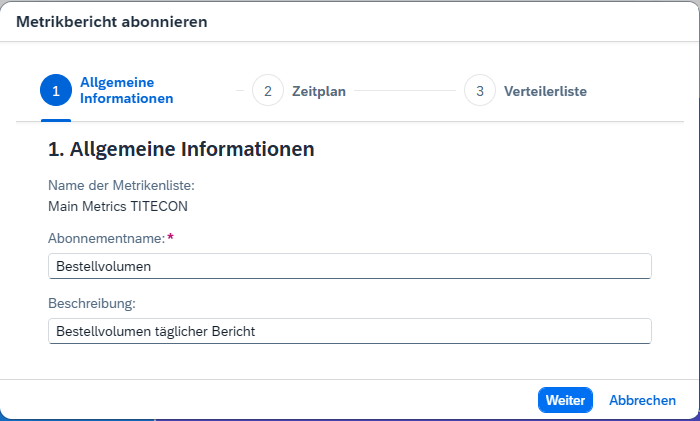Click the short connector line before step 2
The image size is (700, 421).
(240, 91)
